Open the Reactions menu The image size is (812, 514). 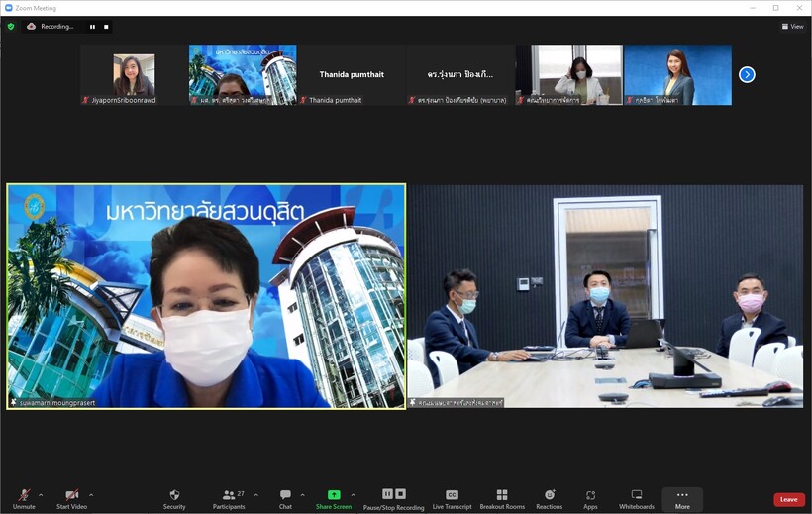[549, 499]
